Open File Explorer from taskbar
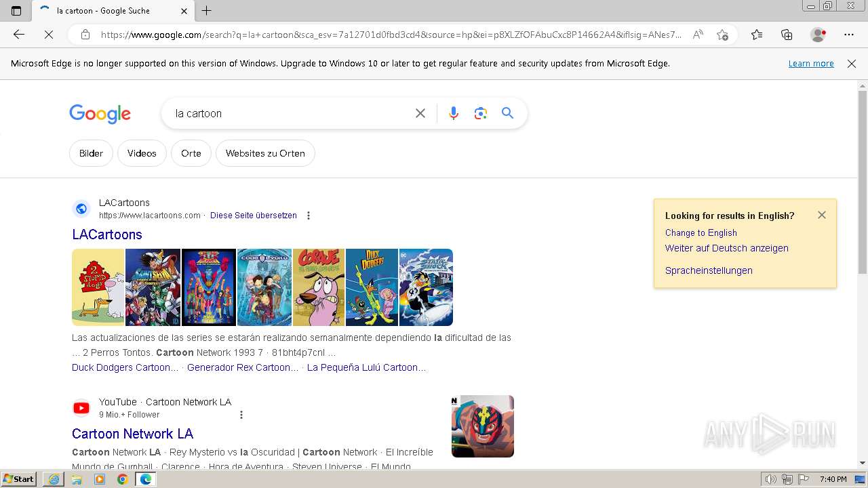868x488 pixels. click(77, 479)
